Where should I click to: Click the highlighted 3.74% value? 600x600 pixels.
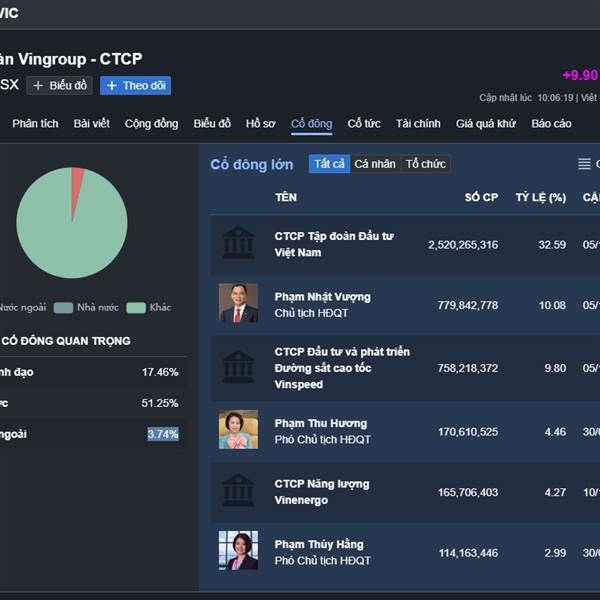pos(163,434)
